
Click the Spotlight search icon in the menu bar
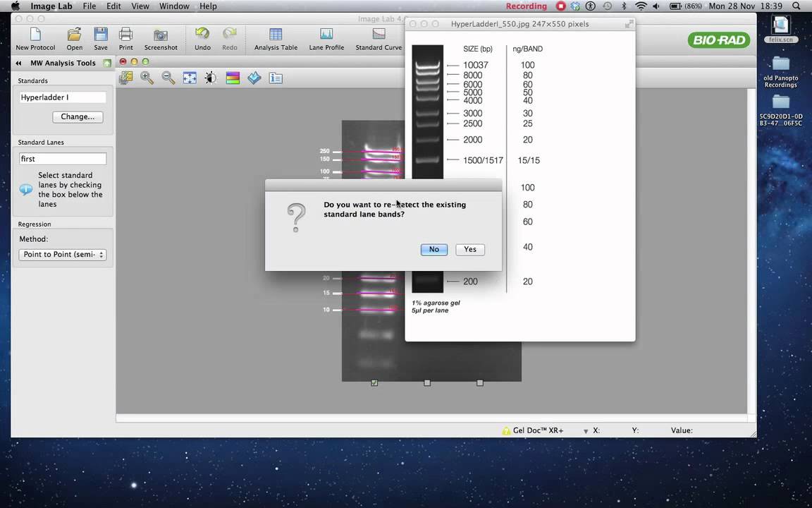(x=796, y=6)
